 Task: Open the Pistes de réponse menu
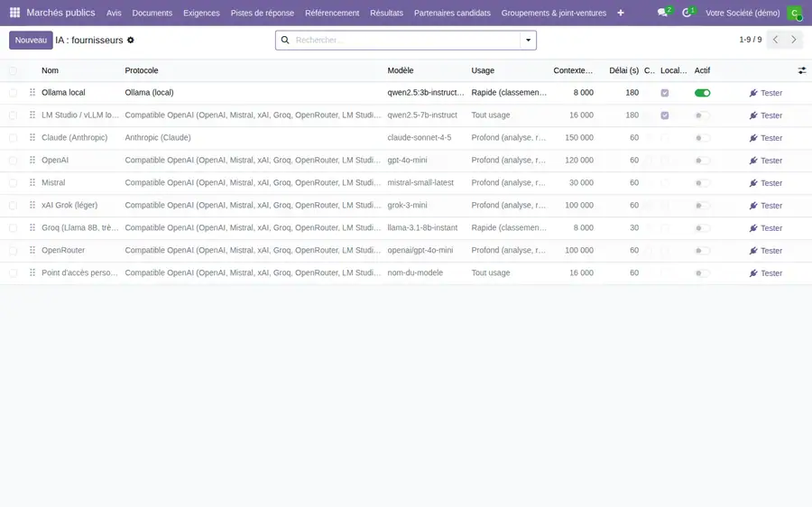[262, 13]
